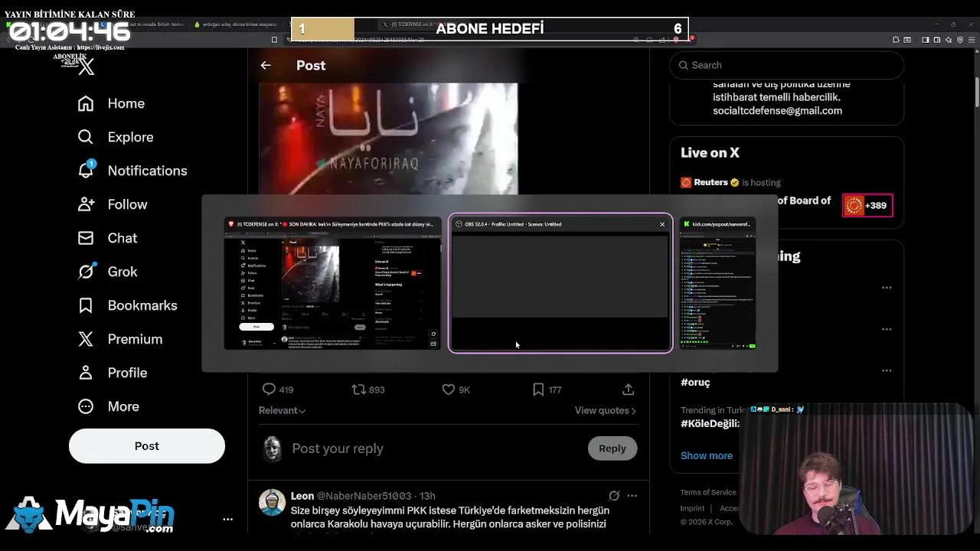Play the post video thumbnail

point(388,139)
